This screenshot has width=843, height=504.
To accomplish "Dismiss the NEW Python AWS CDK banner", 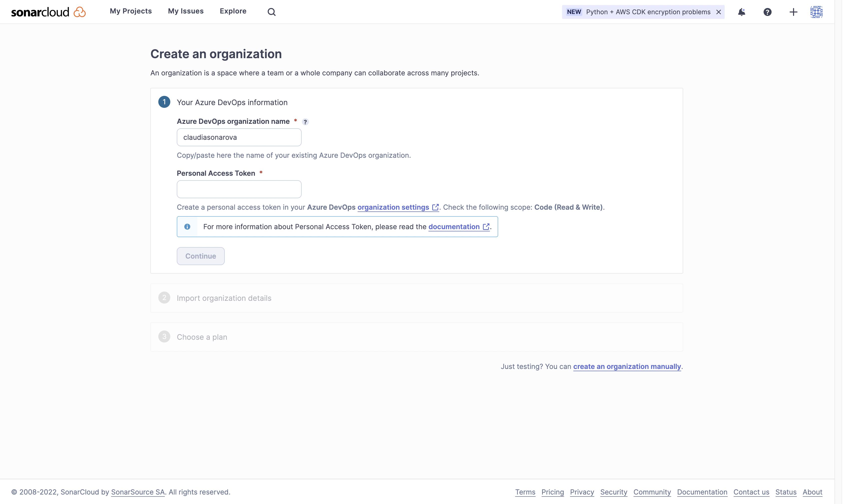I will pos(718,12).
